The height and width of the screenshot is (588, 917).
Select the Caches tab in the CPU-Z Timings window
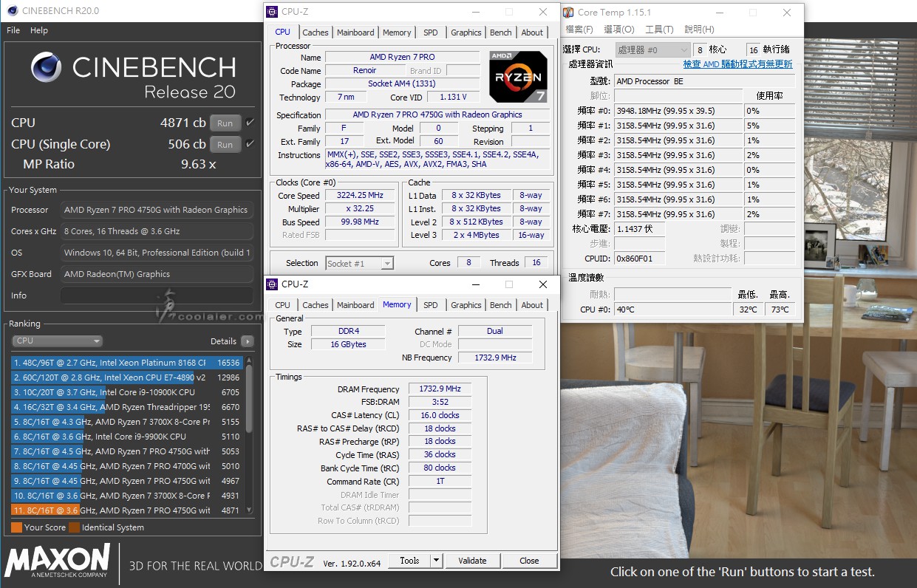(316, 305)
